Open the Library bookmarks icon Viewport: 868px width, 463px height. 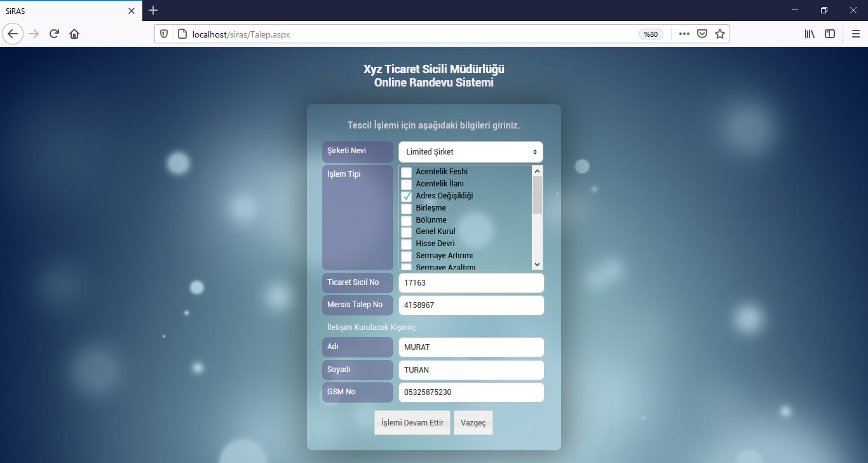point(810,34)
